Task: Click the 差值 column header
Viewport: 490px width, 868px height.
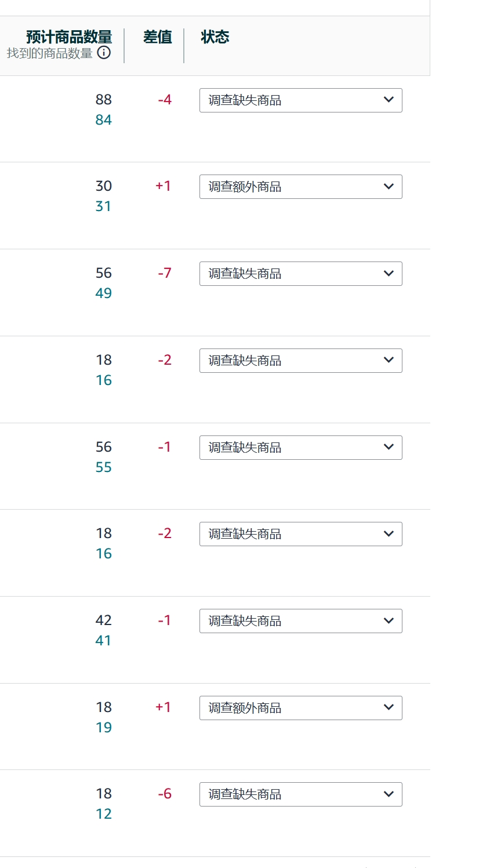Action: click(x=158, y=37)
